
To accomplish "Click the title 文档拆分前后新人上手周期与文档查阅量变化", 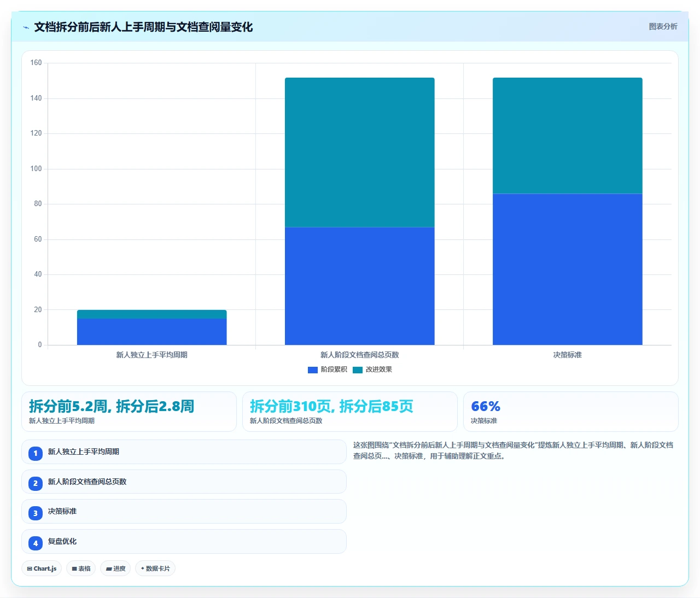I will click(x=143, y=27).
